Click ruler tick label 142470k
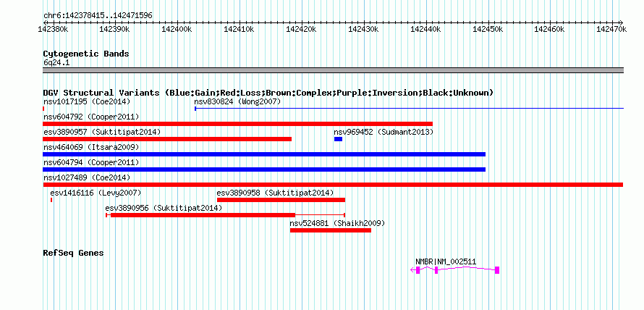The image size is (644, 310). pyautogui.click(x=611, y=29)
